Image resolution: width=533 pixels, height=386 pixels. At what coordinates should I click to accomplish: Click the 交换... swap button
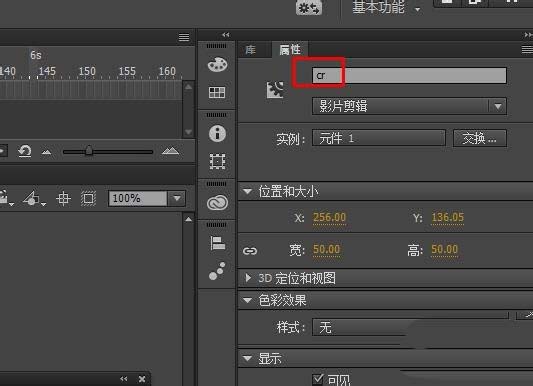pos(480,138)
